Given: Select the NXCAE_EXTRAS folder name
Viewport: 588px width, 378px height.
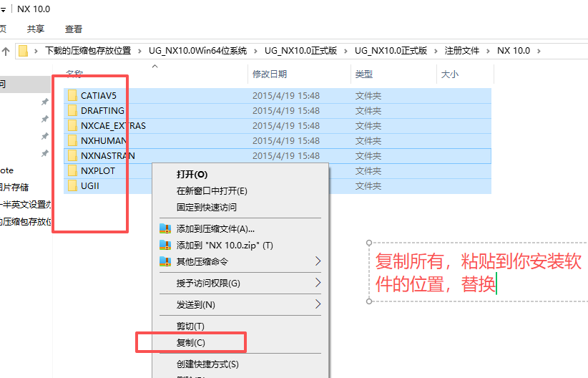Looking at the screenshot, I should [x=113, y=126].
